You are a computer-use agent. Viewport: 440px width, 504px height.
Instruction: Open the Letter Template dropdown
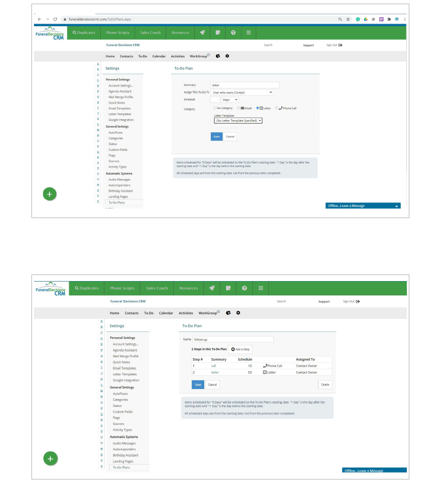coord(238,121)
